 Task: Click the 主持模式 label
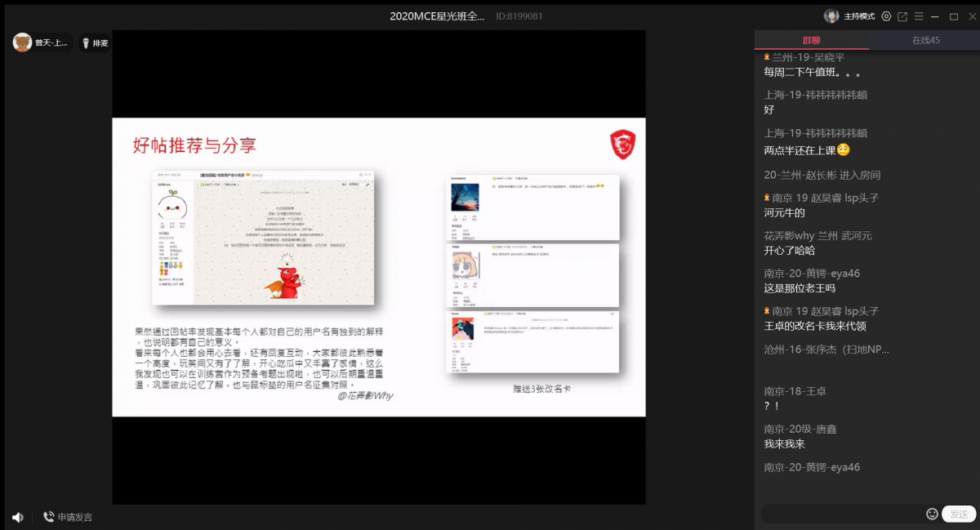click(x=859, y=16)
